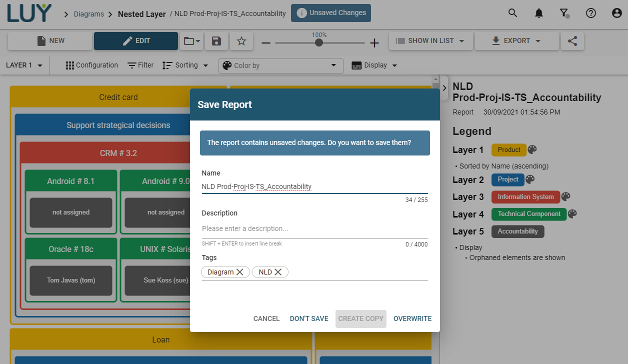Click the share icon in toolbar
628x364 pixels.
[572, 41]
